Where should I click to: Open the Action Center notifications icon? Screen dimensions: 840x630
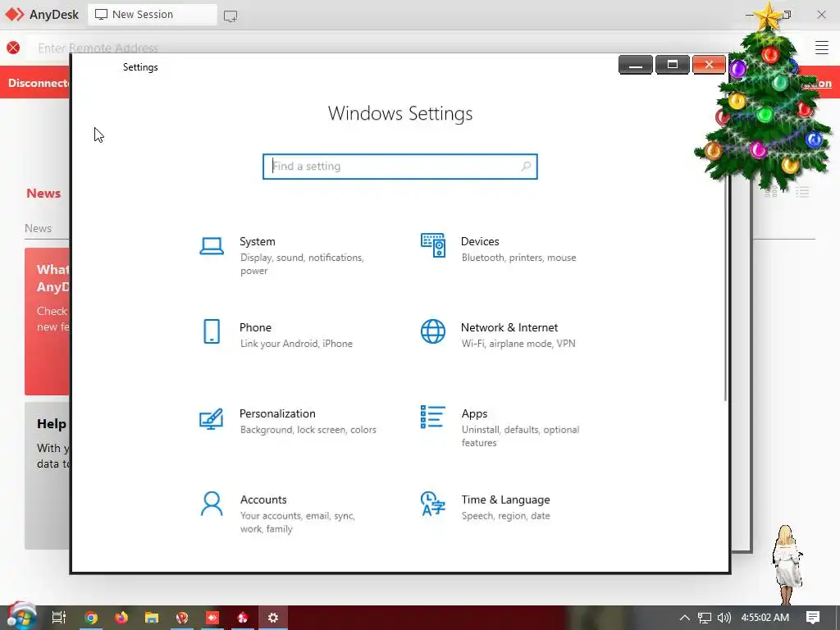click(813, 618)
